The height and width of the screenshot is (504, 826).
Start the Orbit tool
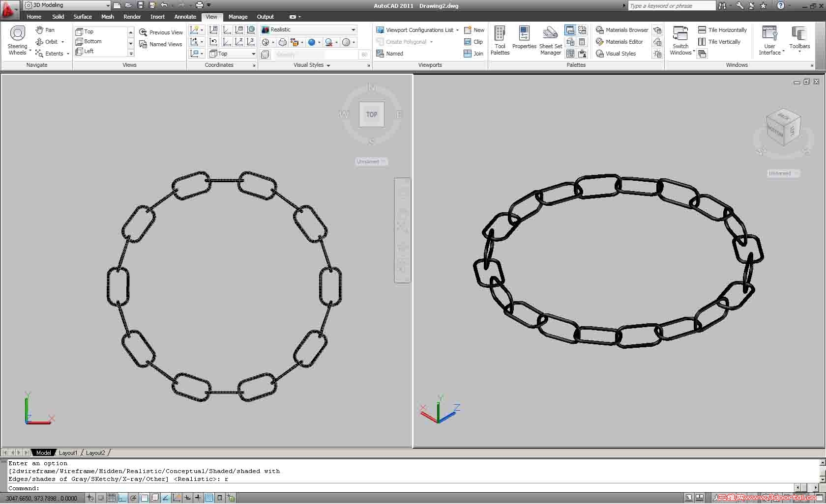click(47, 42)
